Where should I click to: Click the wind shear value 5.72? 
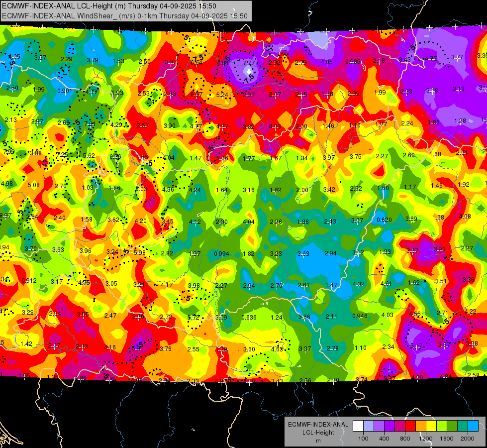coord(194,318)
